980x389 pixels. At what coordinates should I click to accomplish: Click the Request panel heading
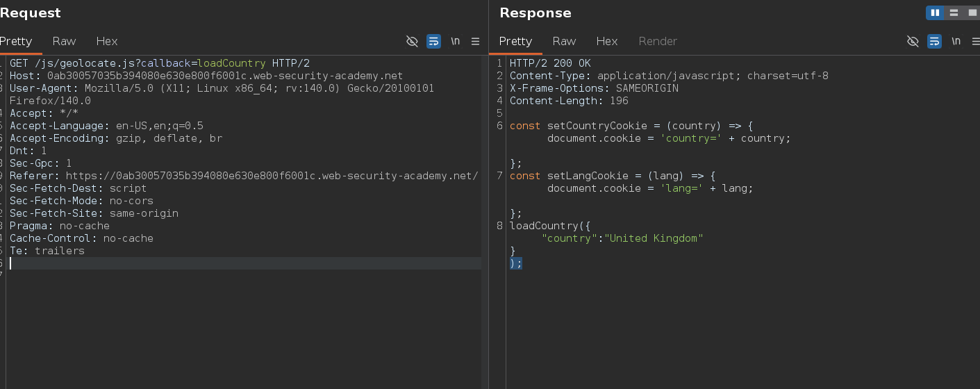coord(31,13)
